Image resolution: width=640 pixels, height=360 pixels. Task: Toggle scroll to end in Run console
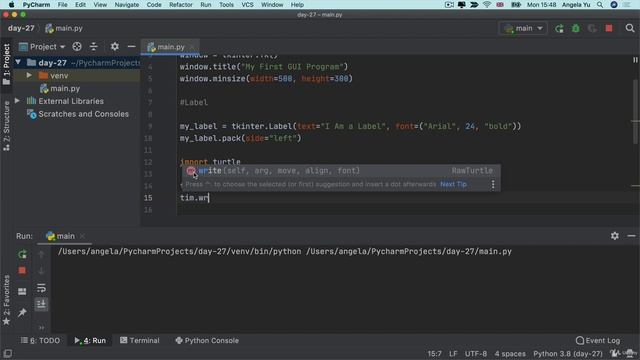pos(41,304)
